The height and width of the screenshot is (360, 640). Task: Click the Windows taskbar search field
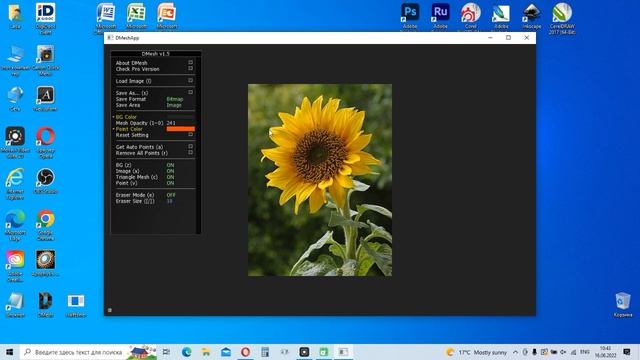pyautogui.click(x=88, y=352)
